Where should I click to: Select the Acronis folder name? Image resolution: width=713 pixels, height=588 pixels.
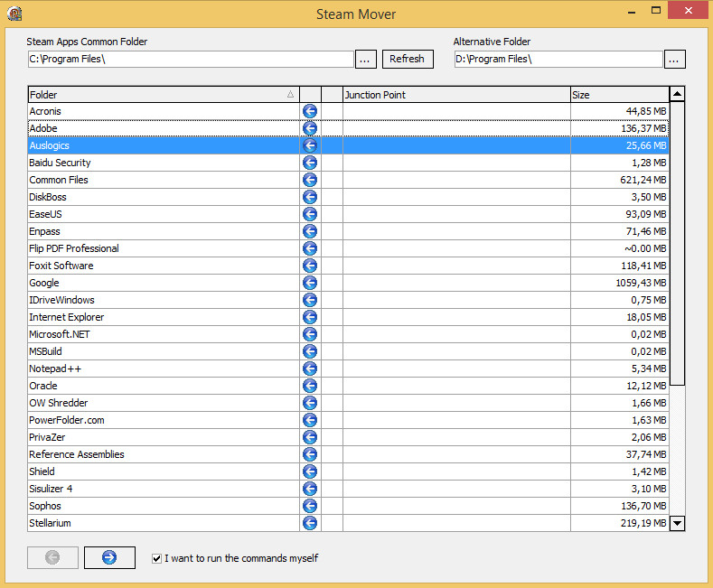click(x=45, y=111)
